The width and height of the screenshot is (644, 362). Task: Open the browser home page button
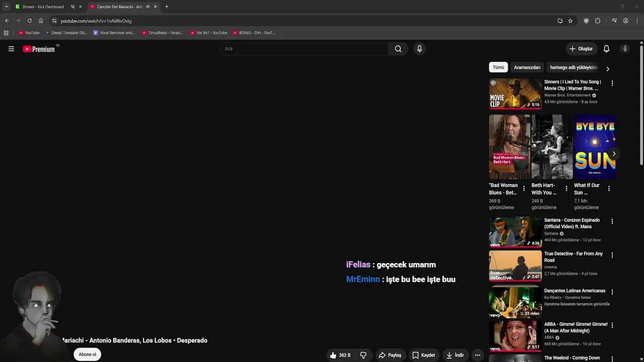[x=41, y=21]
